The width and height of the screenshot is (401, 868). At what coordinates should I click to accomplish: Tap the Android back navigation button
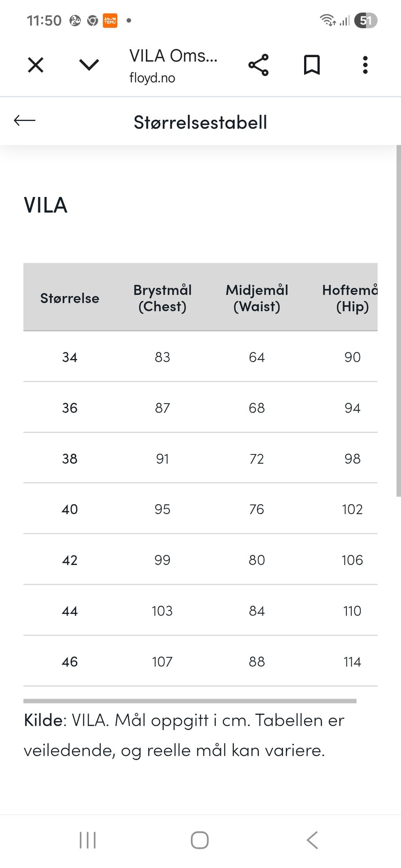tap(312, 840)
